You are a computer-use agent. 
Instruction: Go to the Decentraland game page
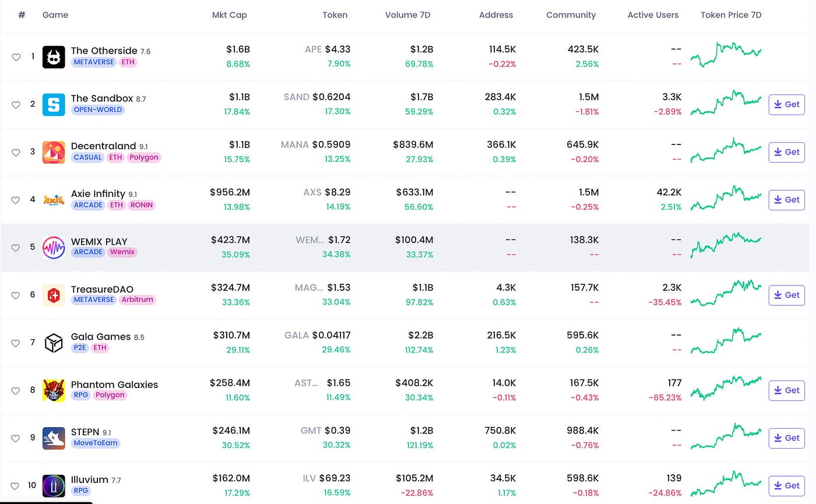pos(104,146)
